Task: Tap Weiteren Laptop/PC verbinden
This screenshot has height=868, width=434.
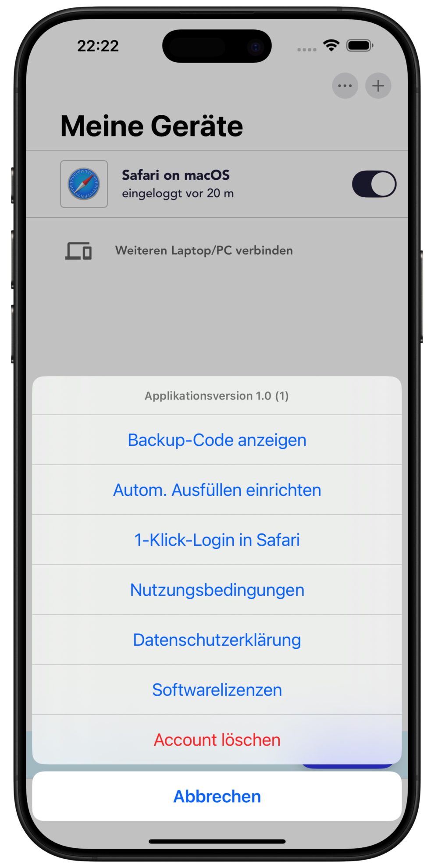Action: 204,250
